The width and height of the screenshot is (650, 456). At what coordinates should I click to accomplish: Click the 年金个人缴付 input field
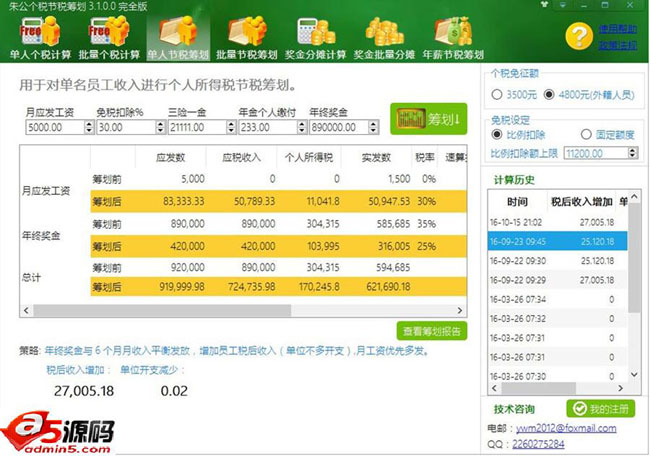point(269,127)
